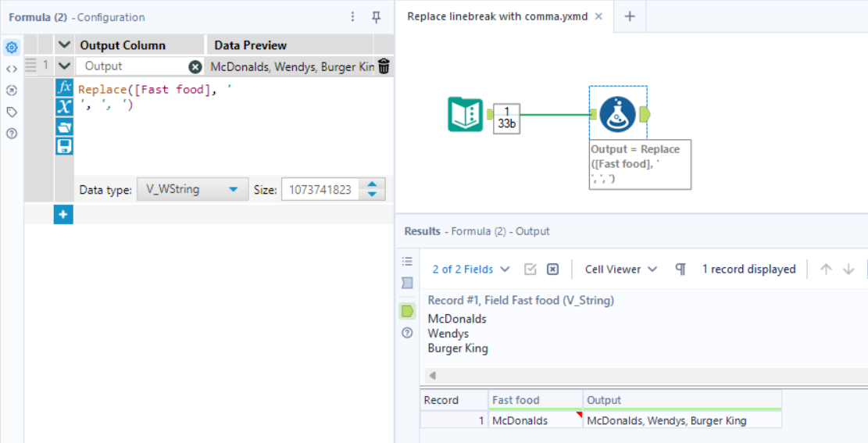Viewport: 868px width, 443px height.
Task: Click the select all fields checkbox icon
Action: (x=530, y=269)
